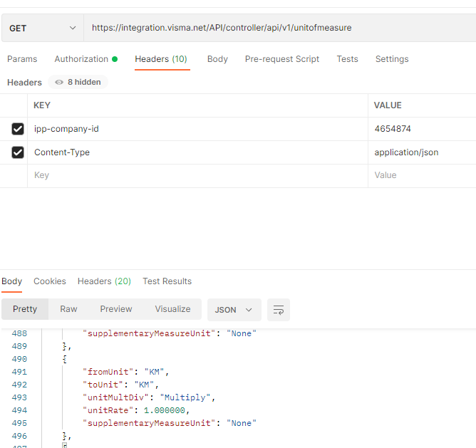476x448 pixels.
Task: Open the Pre-request Script tab
Action: pos(282,59)
